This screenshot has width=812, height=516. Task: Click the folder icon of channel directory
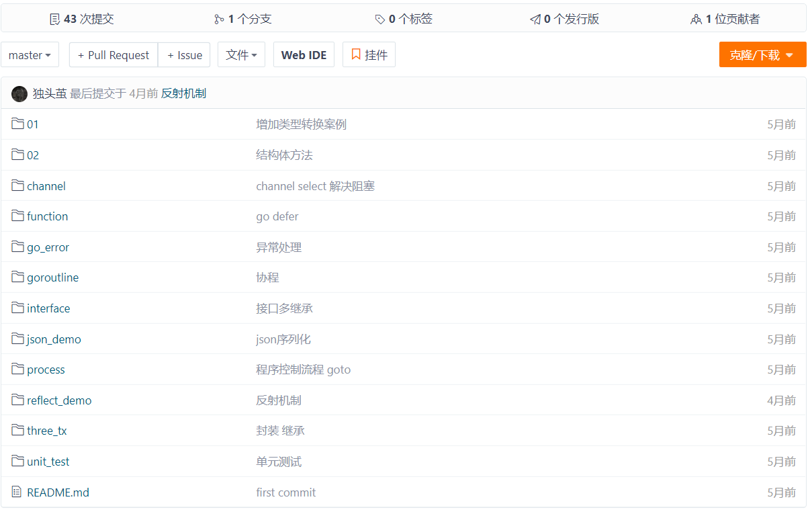tap(18, 185)
